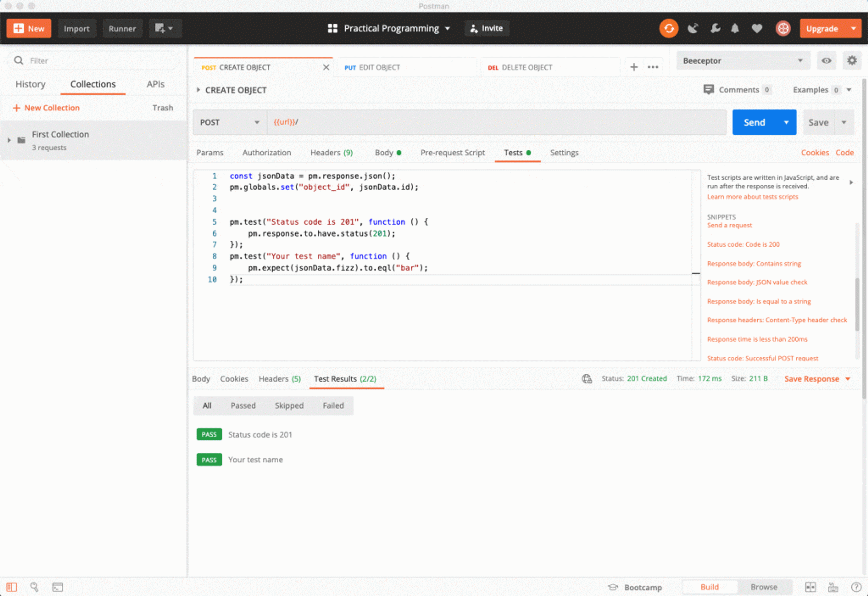Click the Invite button

click(x=487, y=28)
